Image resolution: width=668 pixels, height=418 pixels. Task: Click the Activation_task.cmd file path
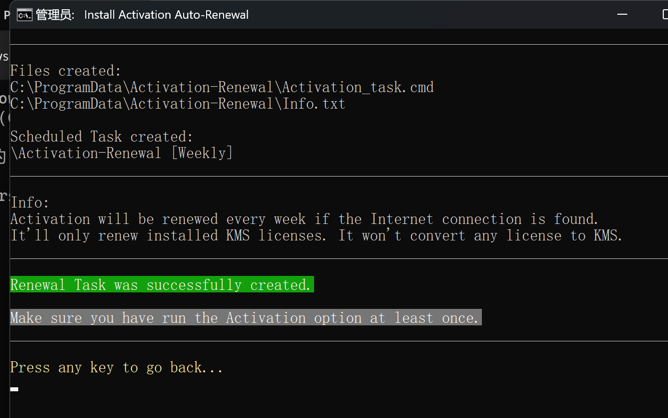tap(221, 87)
